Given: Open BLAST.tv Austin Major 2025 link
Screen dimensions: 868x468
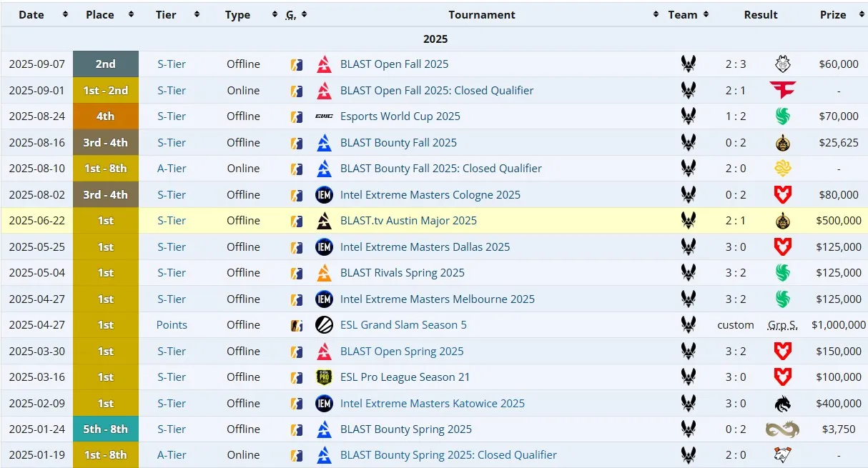Looking at the screenshot, I should (x=408, y=221).
